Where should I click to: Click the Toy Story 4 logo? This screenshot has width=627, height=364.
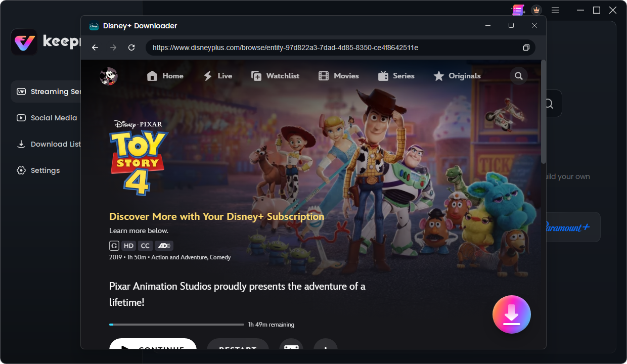pos(139,158)
